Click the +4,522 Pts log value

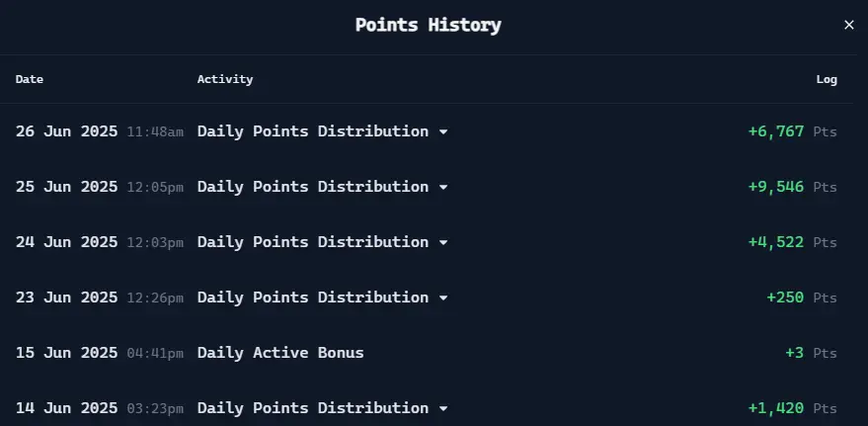coord(792,242)
